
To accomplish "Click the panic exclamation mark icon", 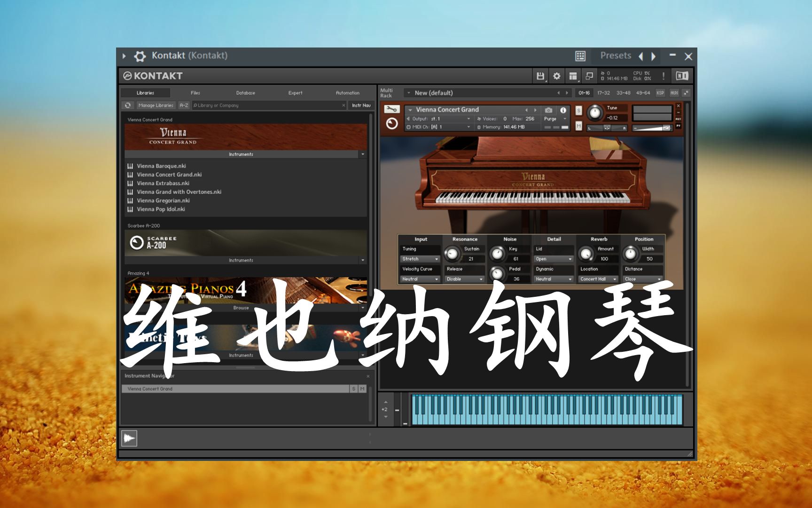I will click(x=664, y=76).
